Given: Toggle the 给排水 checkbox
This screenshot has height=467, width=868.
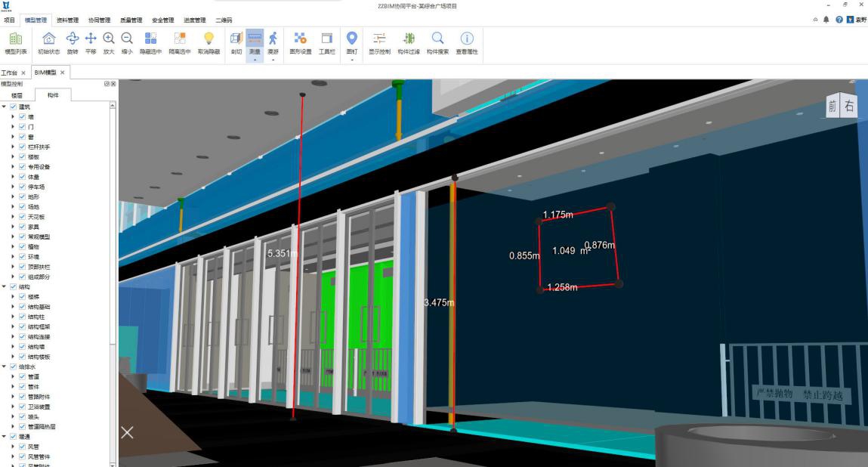Looking at the screenshot, I should [14, 366].
